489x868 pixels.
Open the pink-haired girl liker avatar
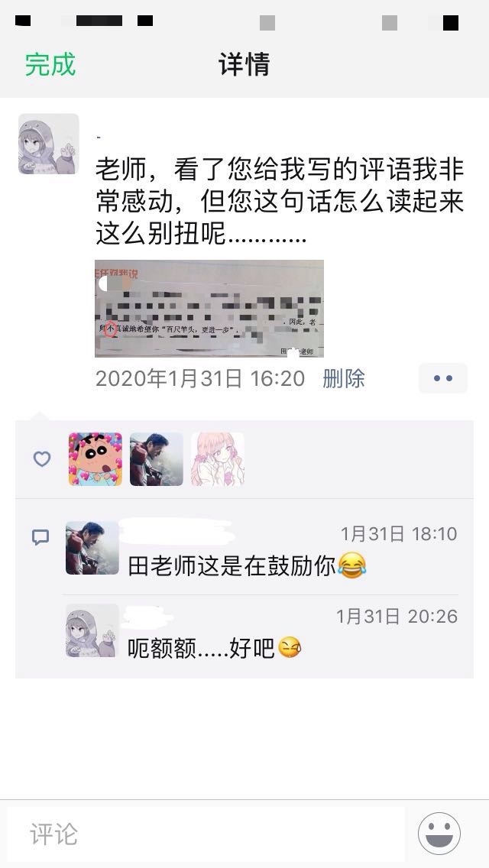pyautogui.click(x=218, y=459)
